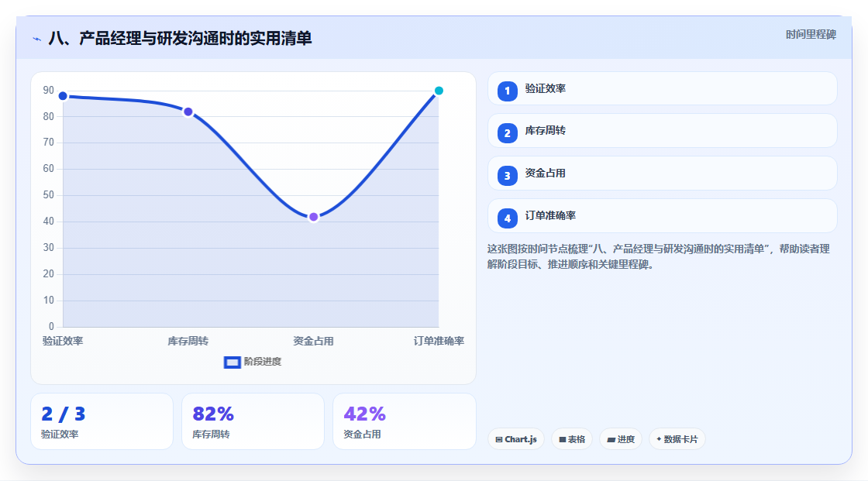868x481 pixels.
Task: Click the 数据卡片 tag
Action: [677, 439]
